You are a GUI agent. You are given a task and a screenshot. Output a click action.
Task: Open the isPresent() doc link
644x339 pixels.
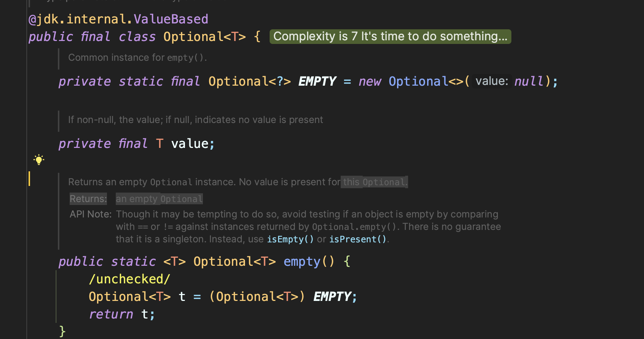(358, 239)
